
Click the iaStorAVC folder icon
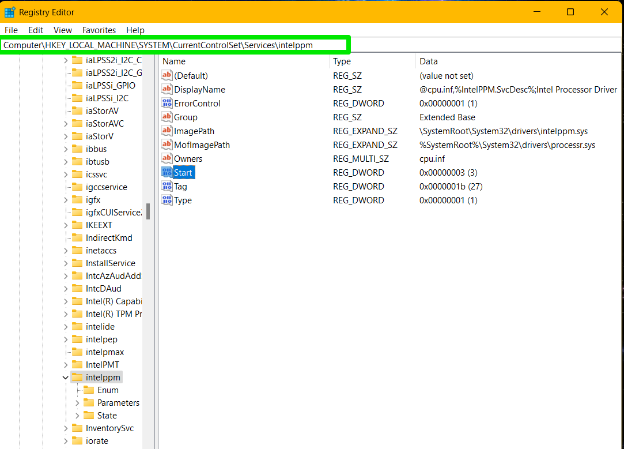pyautogui.click(x=77, y=124)
